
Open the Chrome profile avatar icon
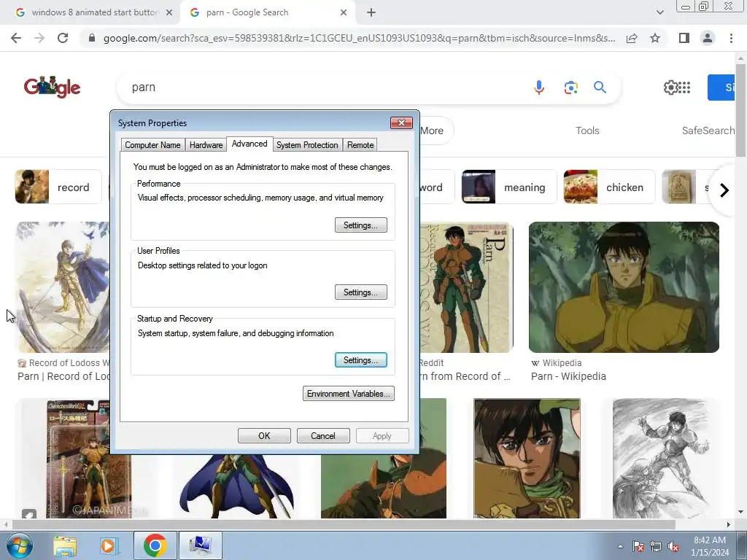click(708, 38)
